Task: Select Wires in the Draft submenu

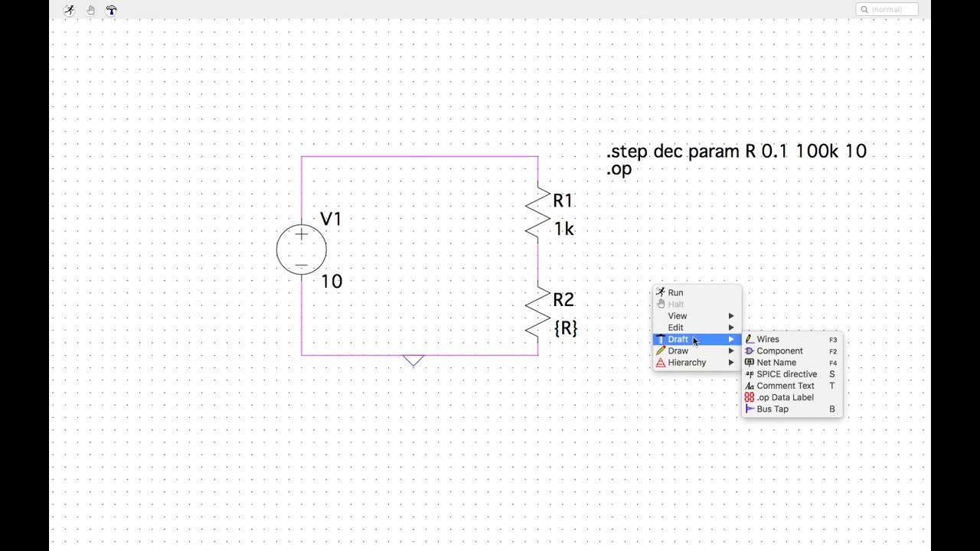Action: point(792,339)
